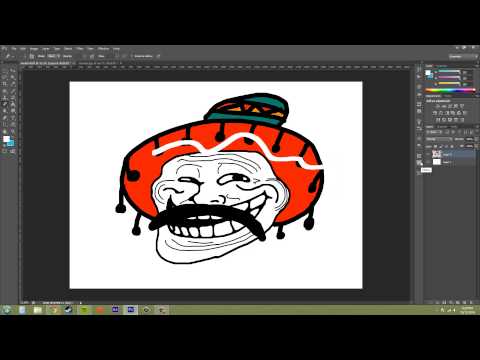
Task: Click the background color swatch in toolbox
Action: click(x=11, y=143)
